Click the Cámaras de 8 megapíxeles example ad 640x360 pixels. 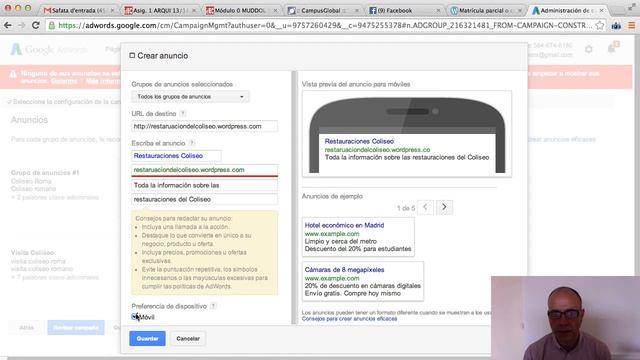(x=362, y=281)
